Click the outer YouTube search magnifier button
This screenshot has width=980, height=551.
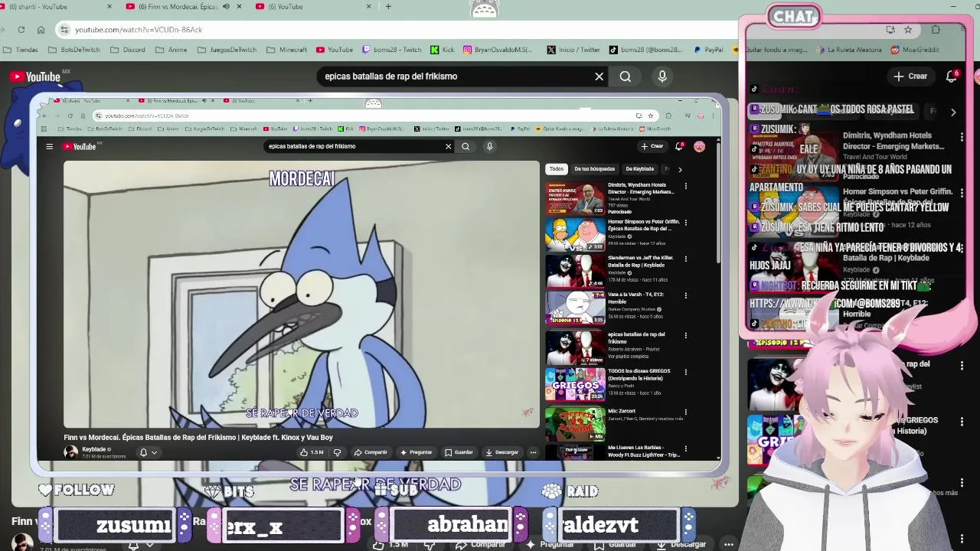[x=626, y=77]
